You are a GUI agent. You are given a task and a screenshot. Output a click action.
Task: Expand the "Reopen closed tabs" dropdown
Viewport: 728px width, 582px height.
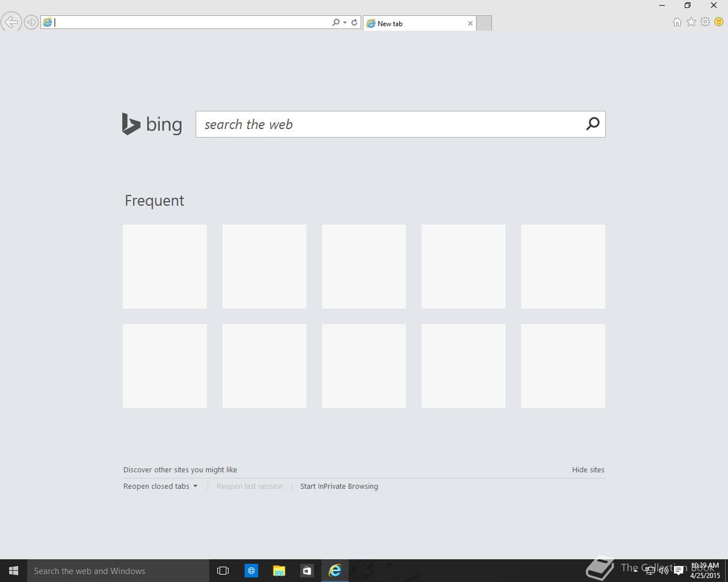160,486
